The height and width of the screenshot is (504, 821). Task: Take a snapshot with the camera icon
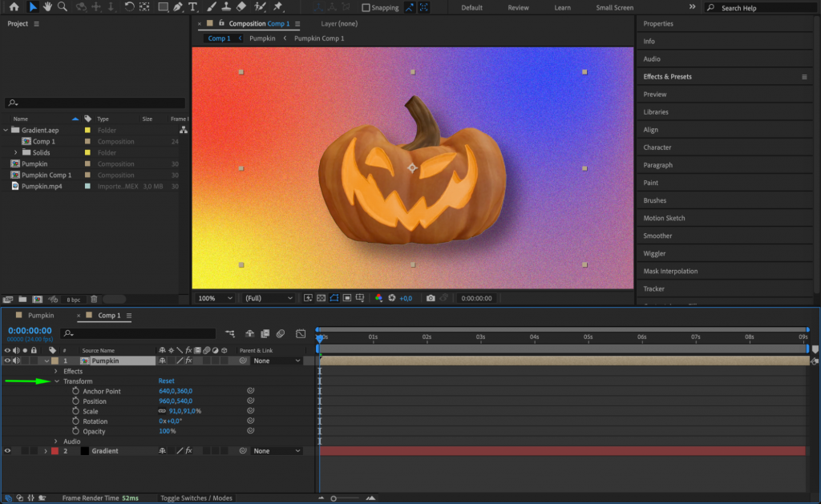coord(431,297)
